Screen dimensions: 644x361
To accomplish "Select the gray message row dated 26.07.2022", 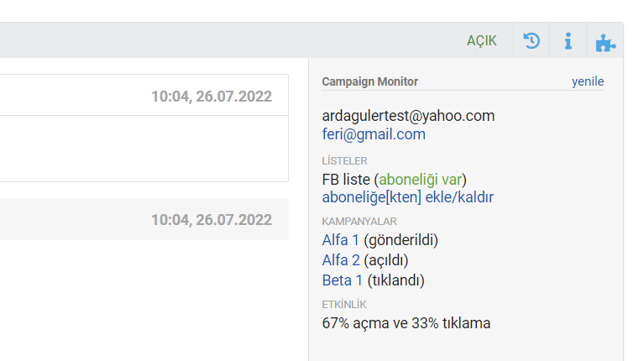I will click(x=144, y=219).
